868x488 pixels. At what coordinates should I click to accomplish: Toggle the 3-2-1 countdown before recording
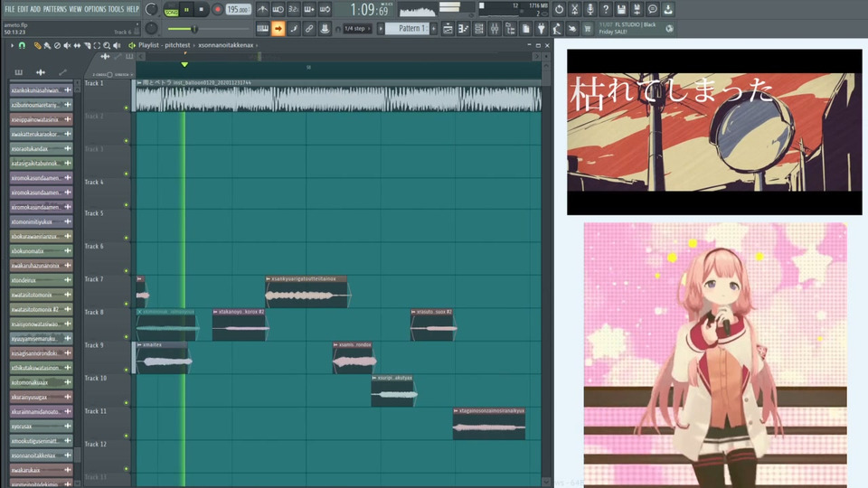click(293, 9)
